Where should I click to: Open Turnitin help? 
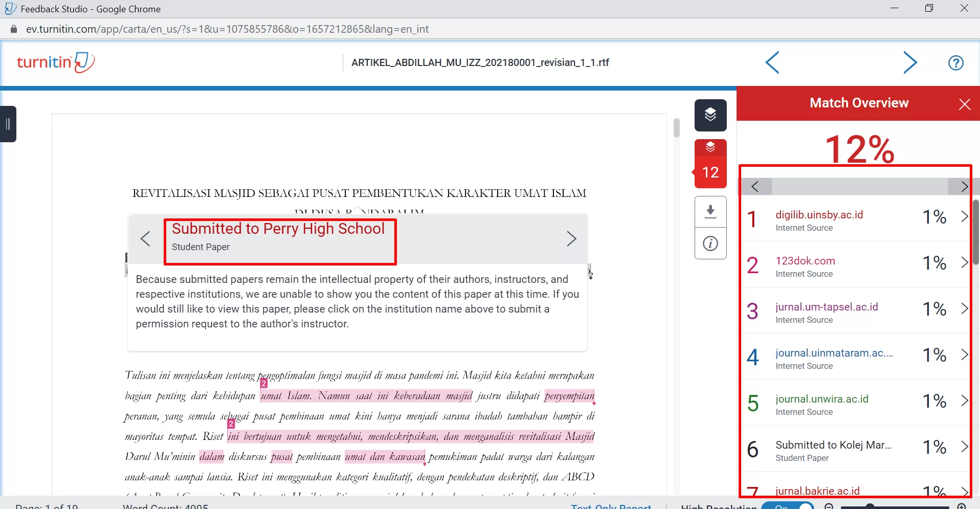[x=956, y=62]
